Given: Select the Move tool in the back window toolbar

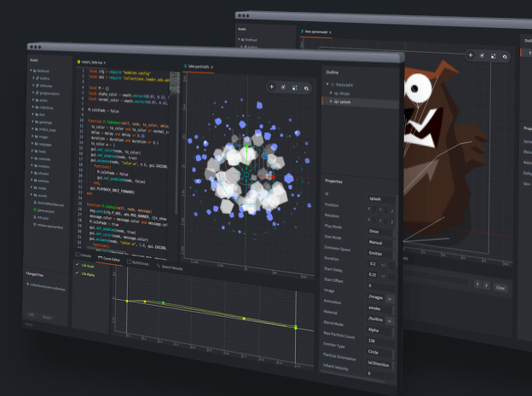Looking at the screenshot, I should tap(470, 55).
